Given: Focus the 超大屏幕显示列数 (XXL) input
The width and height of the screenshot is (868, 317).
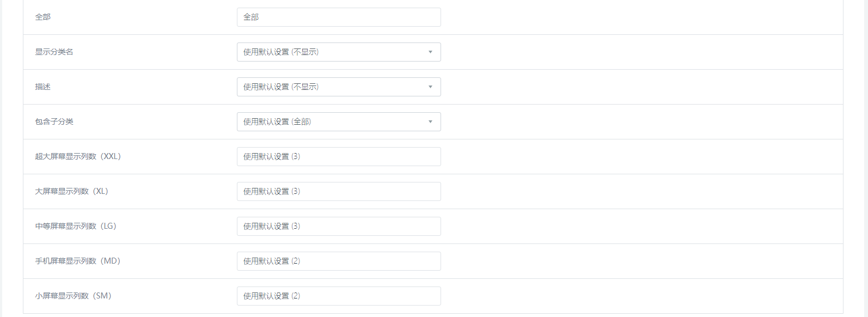Looking at the screenshot, I should 338,157.
